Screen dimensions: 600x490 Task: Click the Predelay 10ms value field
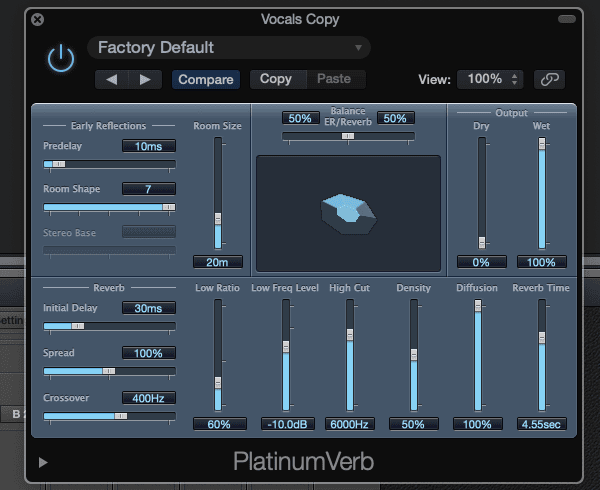(148, 146)
